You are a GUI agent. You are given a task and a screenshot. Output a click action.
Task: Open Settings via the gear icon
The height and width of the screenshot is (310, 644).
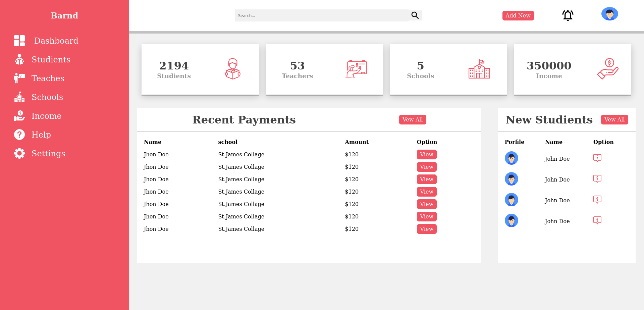(x=19, y=153)
